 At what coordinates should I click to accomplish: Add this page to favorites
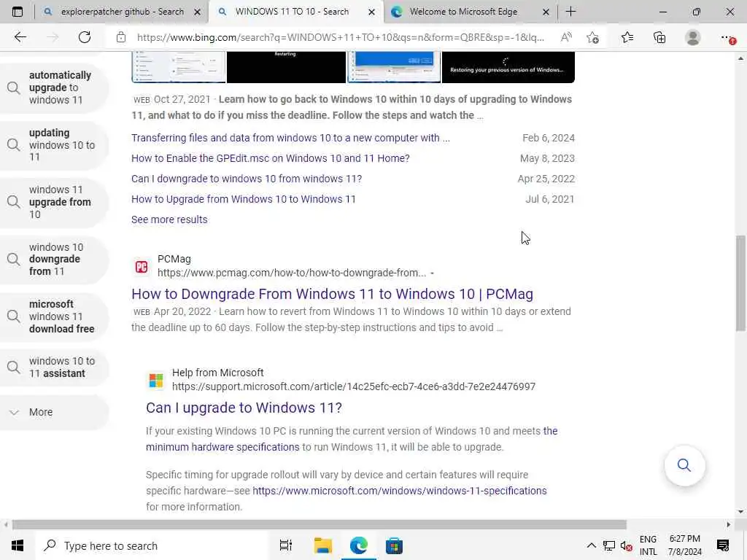pos(592,37)
